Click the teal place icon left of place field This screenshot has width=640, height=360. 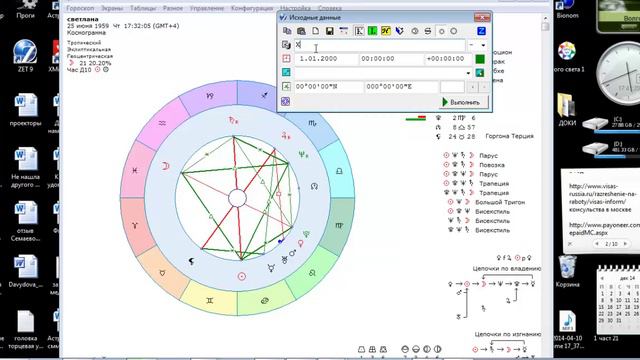pos(286,73)
